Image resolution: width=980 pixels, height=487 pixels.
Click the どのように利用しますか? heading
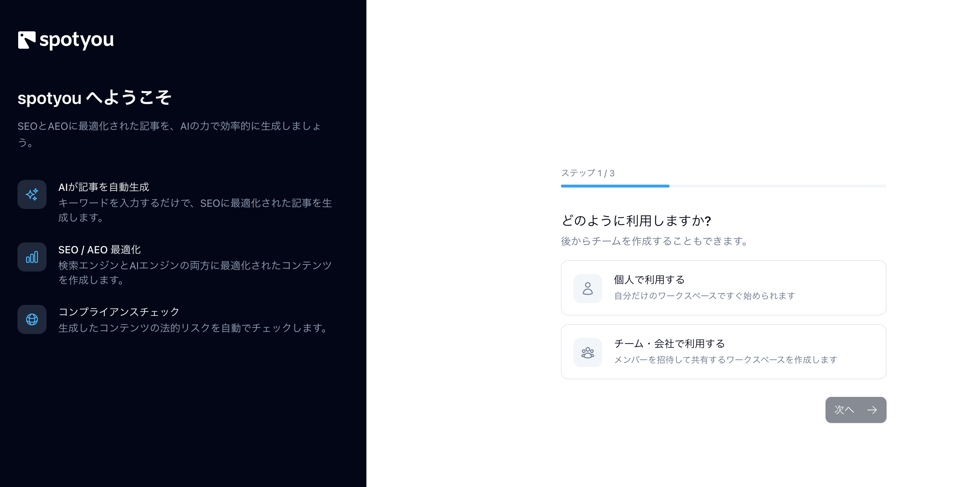636,221
